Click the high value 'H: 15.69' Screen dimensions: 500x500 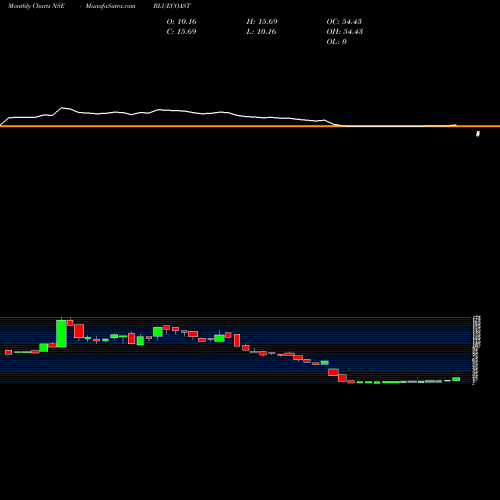coord(262,22)
